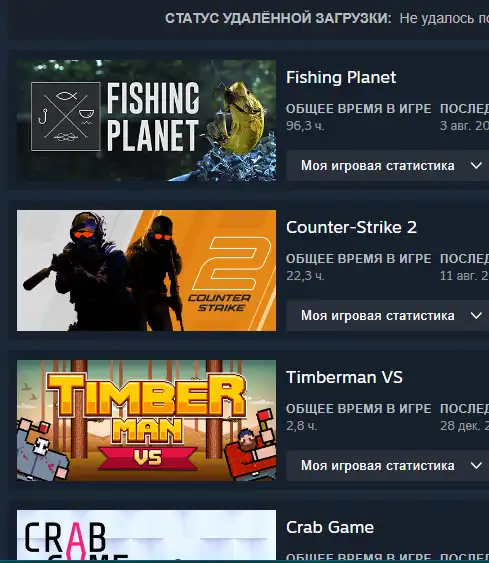This screenshot has width=489, height=563.
Task: Open the Crab Game banner image
Action: click(146, 535)
